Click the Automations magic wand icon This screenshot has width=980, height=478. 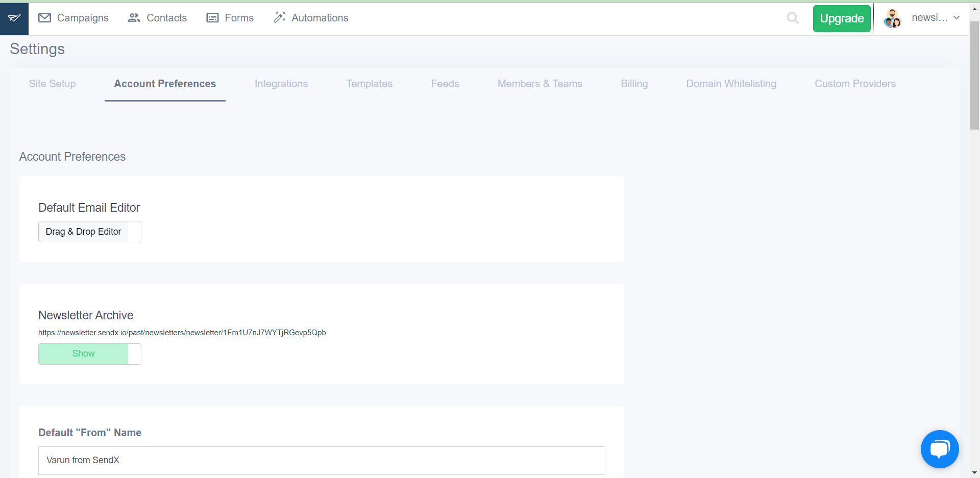coord(279,18)
